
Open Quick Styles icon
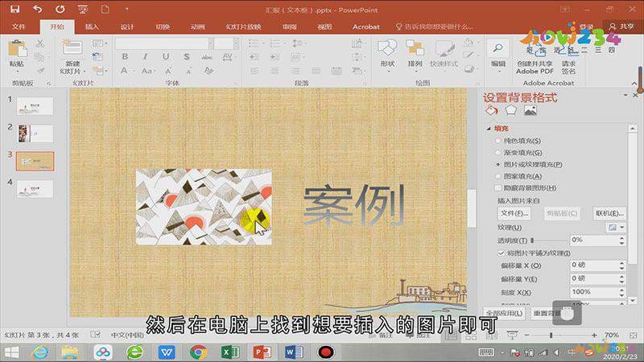(444, 48)
